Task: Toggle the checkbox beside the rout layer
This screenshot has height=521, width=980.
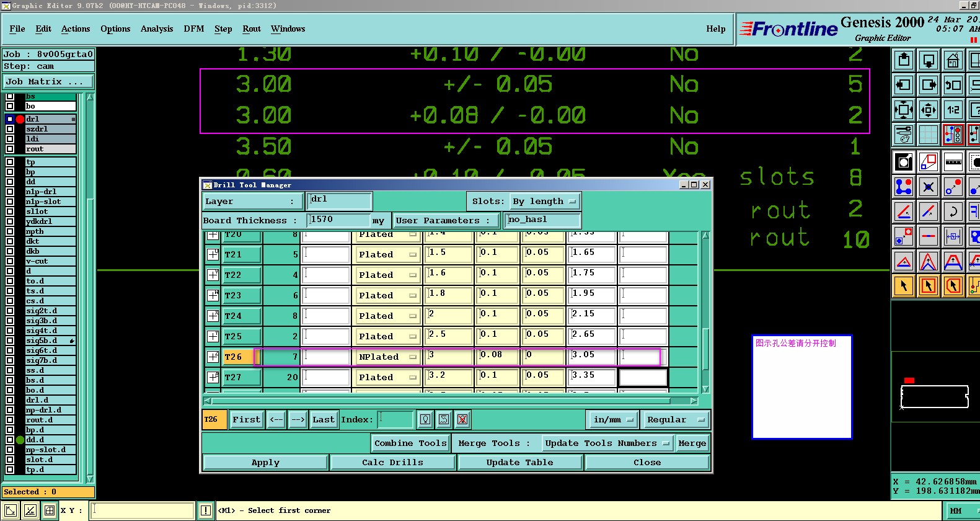Action: 10,149
